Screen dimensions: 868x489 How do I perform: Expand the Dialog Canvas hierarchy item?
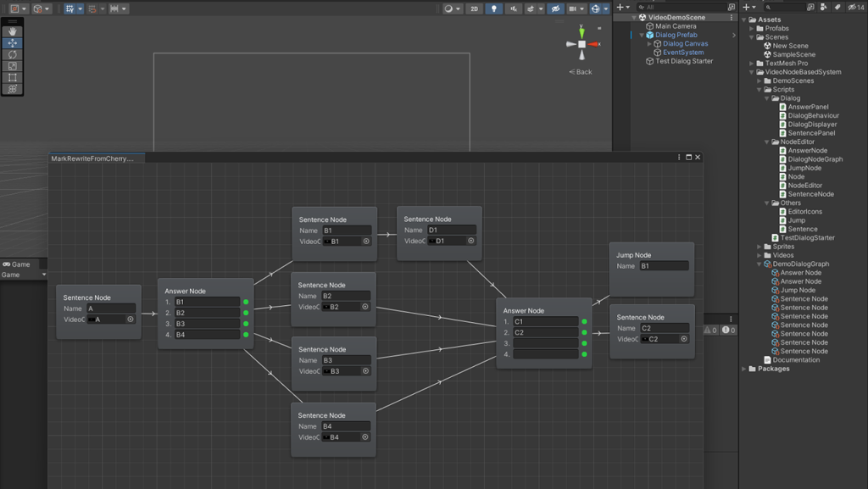(649, 44)
